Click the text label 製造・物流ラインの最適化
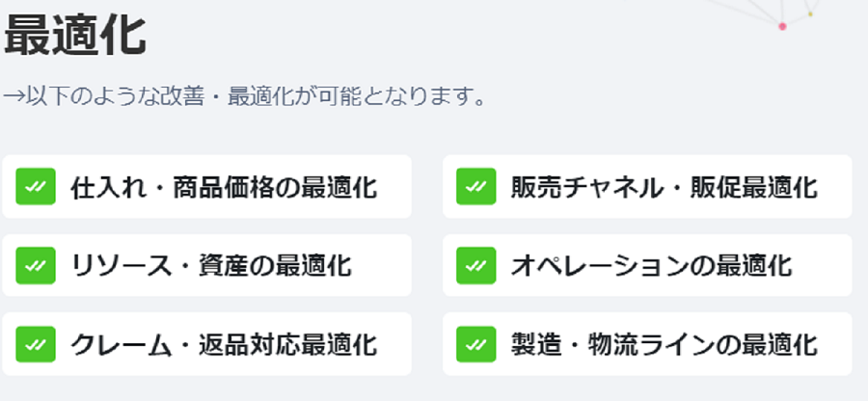The image size is (868, 401). point(664,344)
